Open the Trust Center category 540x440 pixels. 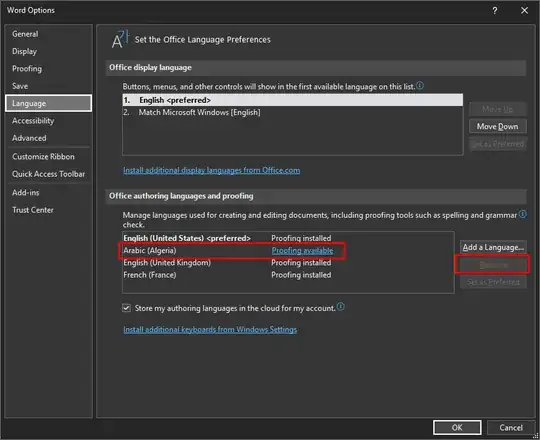point(49,210)
